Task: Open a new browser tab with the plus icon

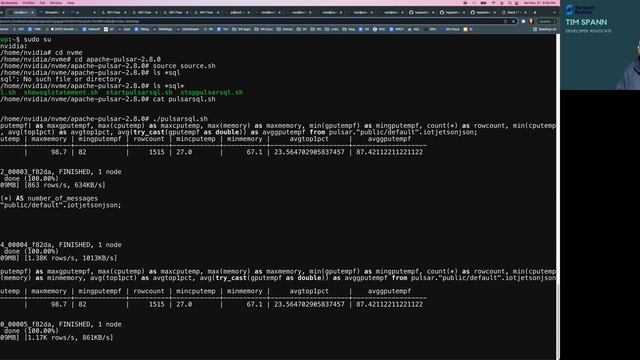Action: [x=535, y=13]
